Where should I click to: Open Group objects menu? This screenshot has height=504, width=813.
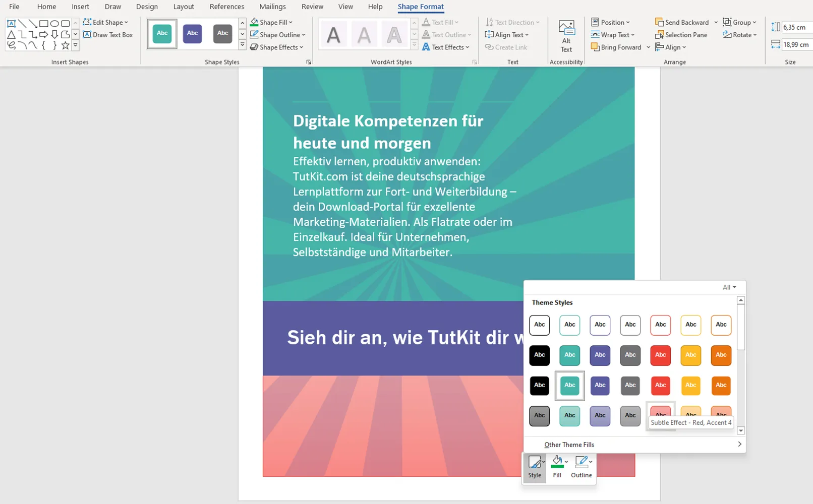click(x=740, y=22)
